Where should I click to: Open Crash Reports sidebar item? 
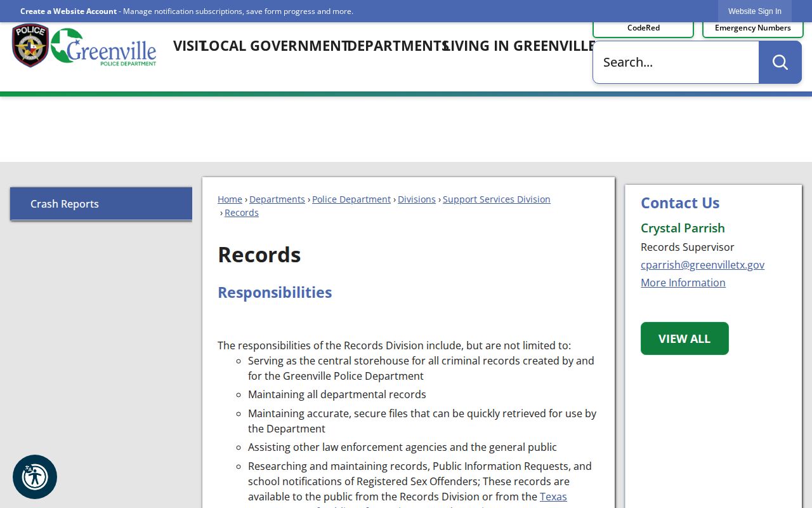pyautogui.click(x=101, y=204)
